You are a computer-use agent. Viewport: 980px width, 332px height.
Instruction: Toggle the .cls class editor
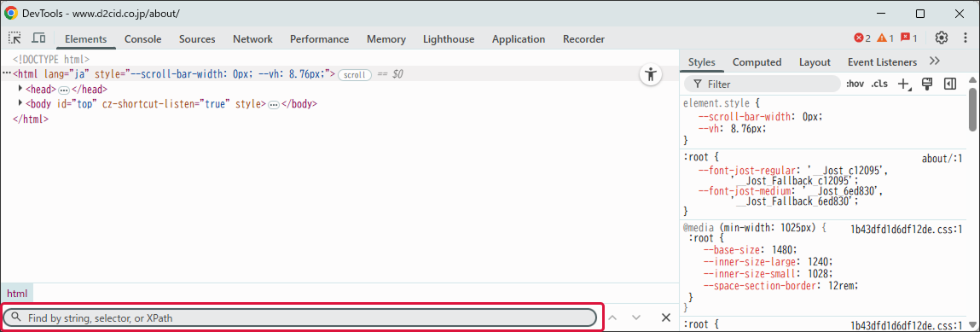tap(879, 84)
